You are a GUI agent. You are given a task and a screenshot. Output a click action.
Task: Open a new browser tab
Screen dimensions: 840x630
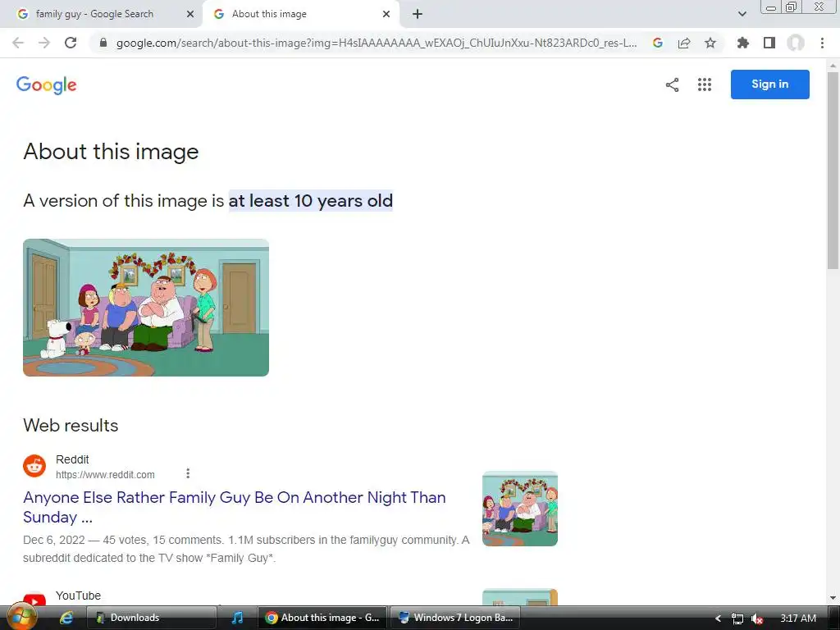pos(418,14)
